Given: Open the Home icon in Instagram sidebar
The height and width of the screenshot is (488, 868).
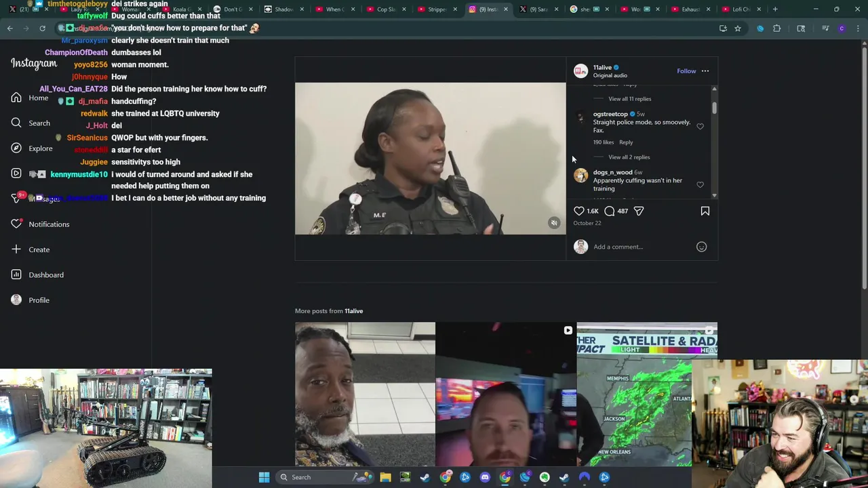Looking at the screenshot, I should tap(16, 98).
